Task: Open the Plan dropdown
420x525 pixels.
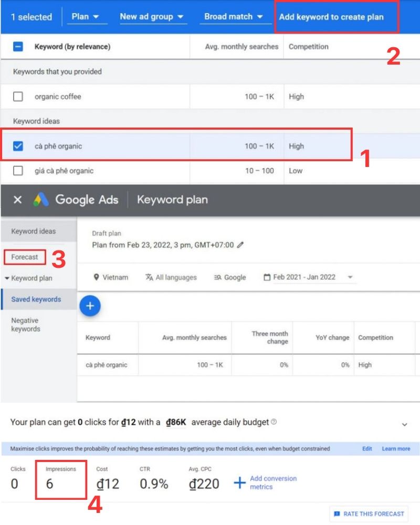Action: tap(86, 17)
